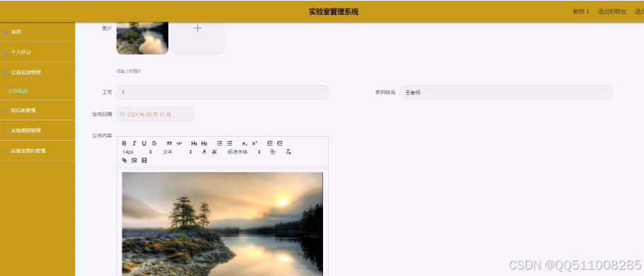Expand the 个人中心 sidebar menu
This screenshot has height=276, width=644.
pos(37,52)
